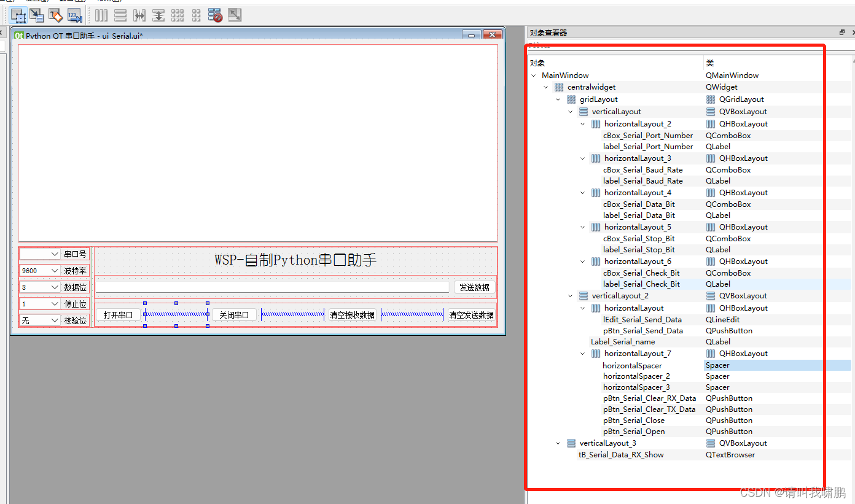Screen dimensions: 855x504
Task: Select pBtn_Serial_Close in the tree
Action: (634, 421)
